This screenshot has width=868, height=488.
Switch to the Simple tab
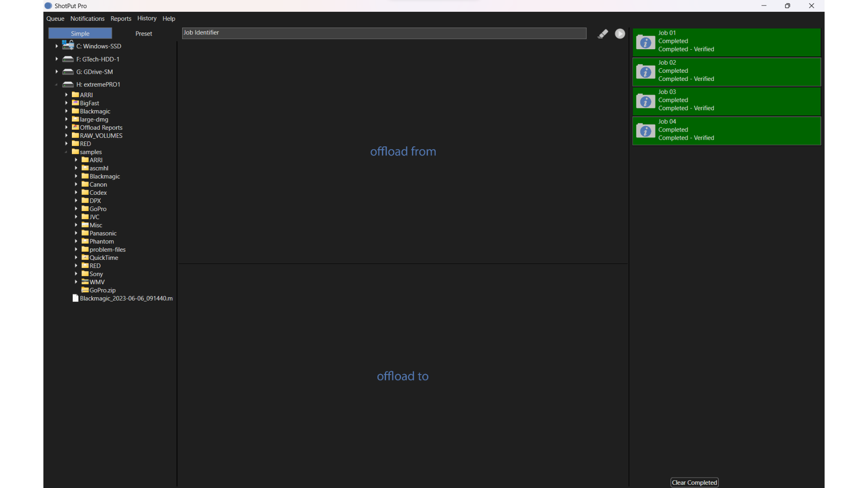coord(80,33)
